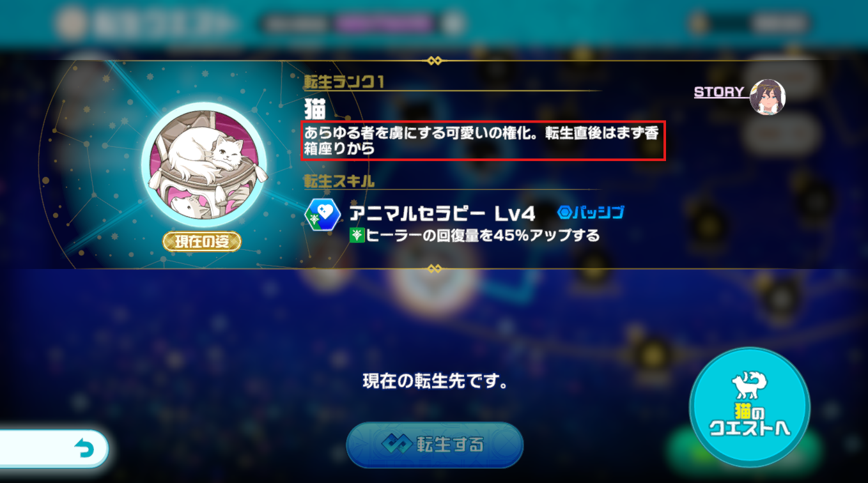Select the cat description text box

(483, 141)
